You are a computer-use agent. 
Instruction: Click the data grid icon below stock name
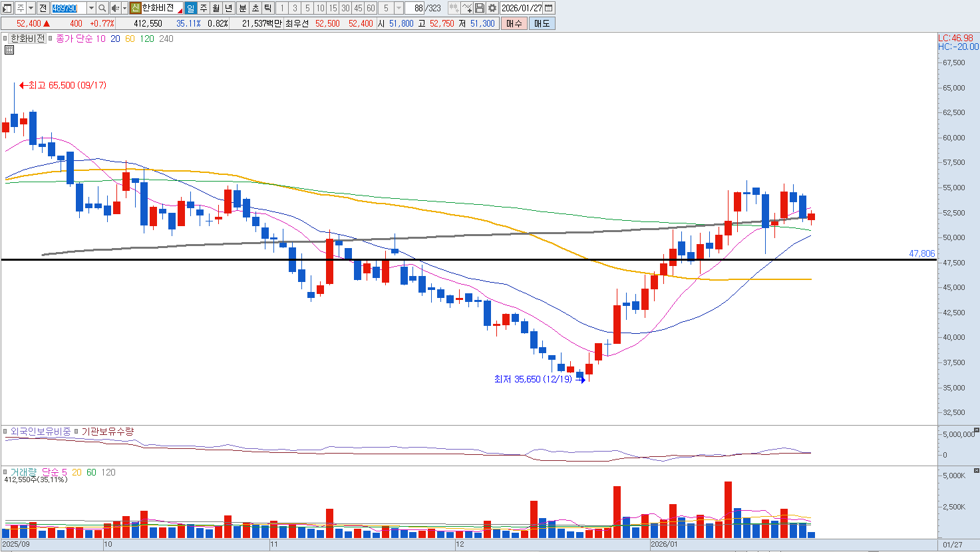click(x=9, y=50)
